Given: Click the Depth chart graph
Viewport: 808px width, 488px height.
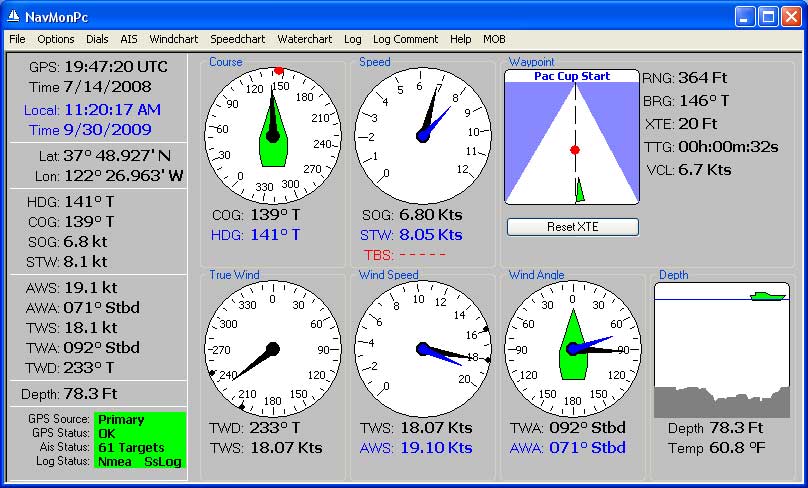Looking at the screenshot, I should click(x=721, y=350).
